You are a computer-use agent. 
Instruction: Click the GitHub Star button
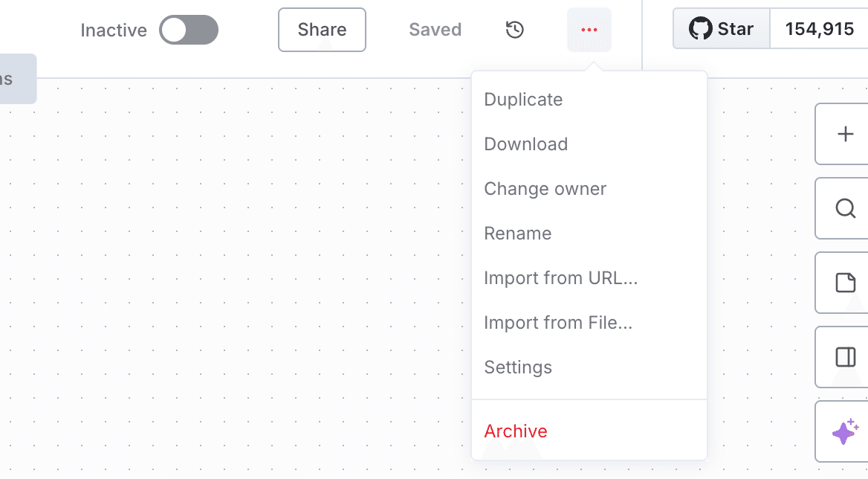721,30
